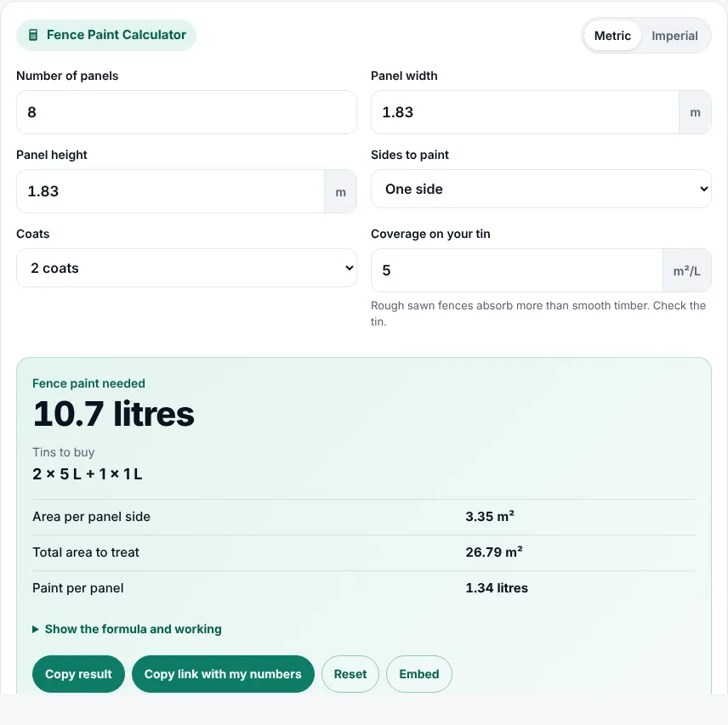This screenshot has height=725, width=728.
Task: Click the Total area to treat label
Action: pos(86,552)
